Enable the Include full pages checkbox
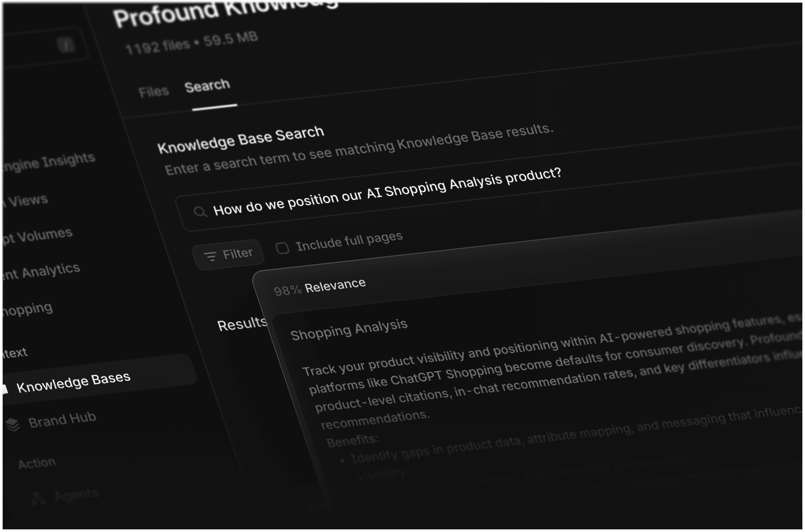The width and height of the screenshot is (805, 532). pos(283,248)
